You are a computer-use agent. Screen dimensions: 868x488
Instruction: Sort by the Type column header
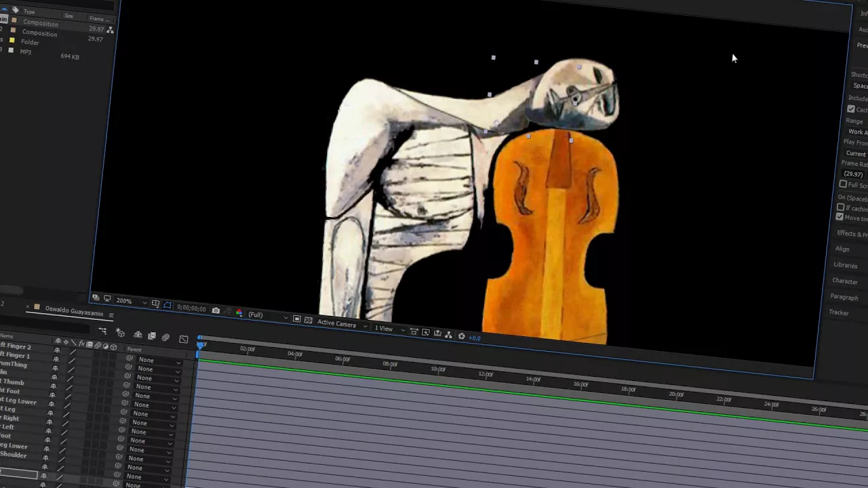tap(29, 12)
